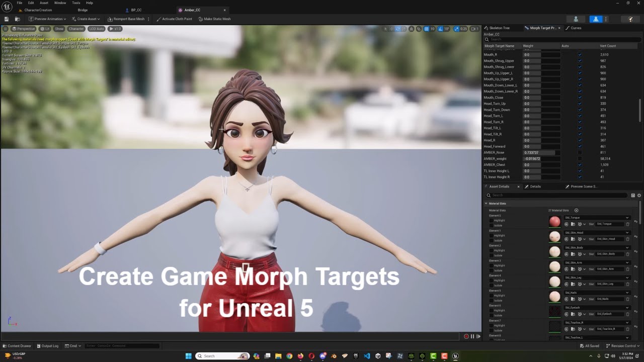Toggle the viewport grid snapping icon
This screenshot has height=362, width=644.
426,29
